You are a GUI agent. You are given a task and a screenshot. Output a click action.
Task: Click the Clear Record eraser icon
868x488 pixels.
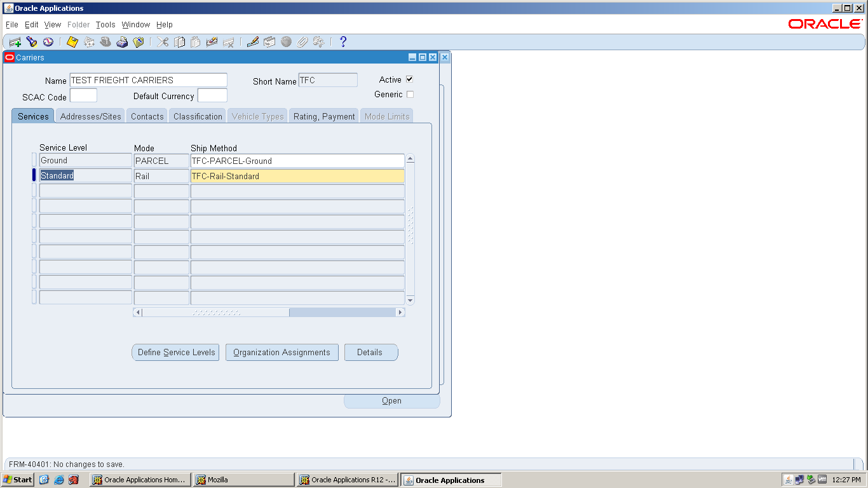212,42
